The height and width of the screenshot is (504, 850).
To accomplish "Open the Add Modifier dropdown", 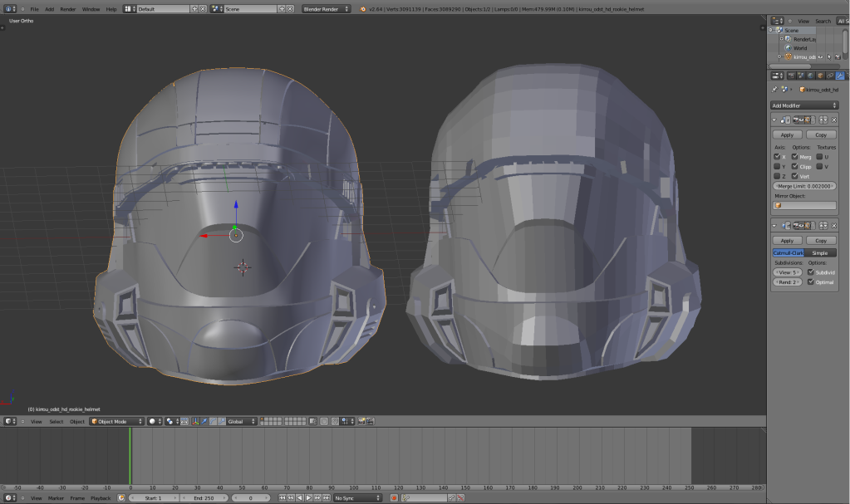I will tap(804, 105).
